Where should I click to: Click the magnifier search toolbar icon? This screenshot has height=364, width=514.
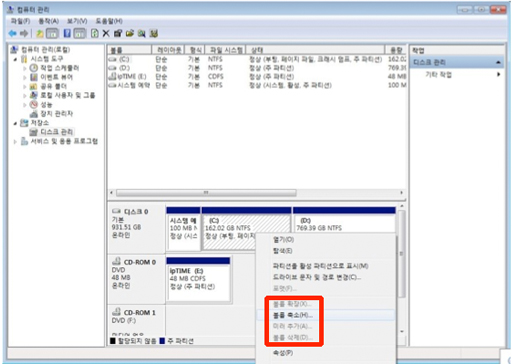[x=142, y=33]
